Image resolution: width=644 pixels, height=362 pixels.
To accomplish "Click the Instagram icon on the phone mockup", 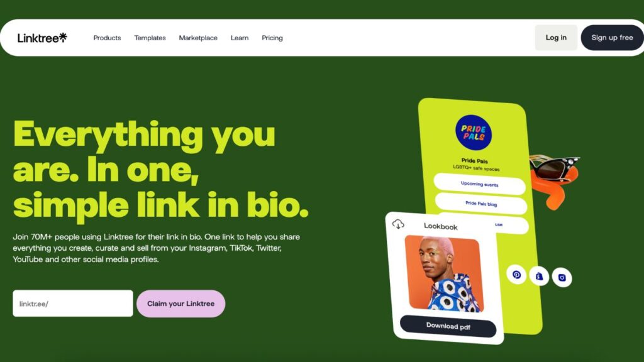I will pos(562,277).
